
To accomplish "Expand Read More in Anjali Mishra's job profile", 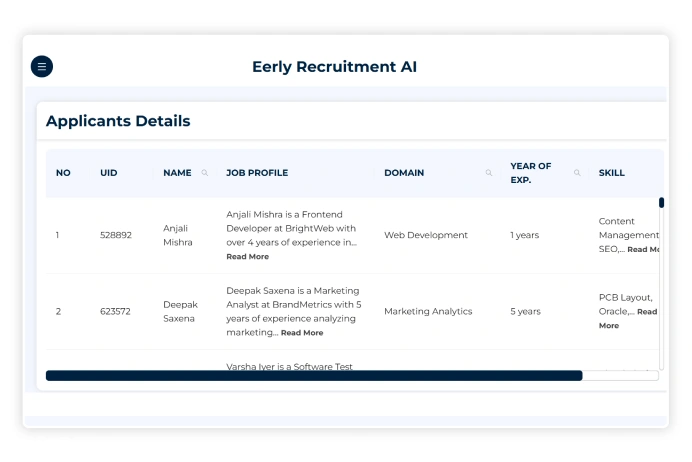I will [247, 257].
